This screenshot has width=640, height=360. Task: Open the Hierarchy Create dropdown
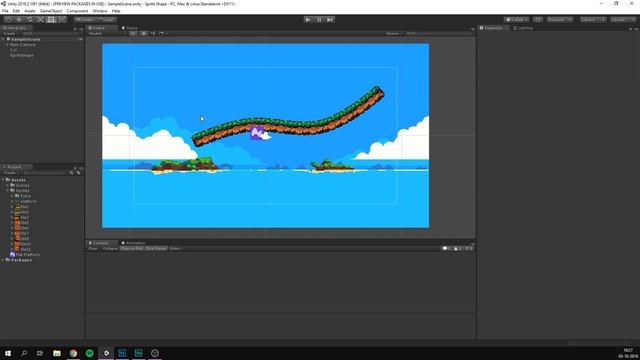tap(10, 33)
